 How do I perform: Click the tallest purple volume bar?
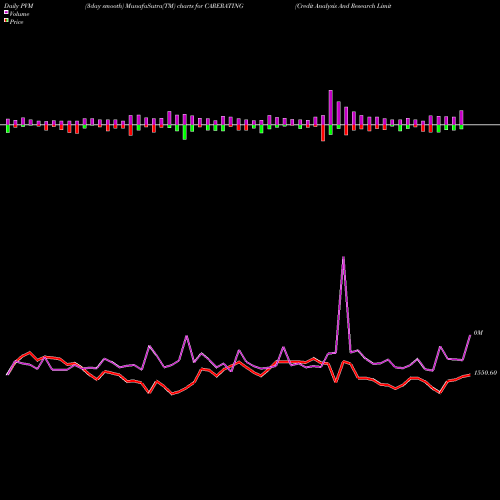(331, 107)
